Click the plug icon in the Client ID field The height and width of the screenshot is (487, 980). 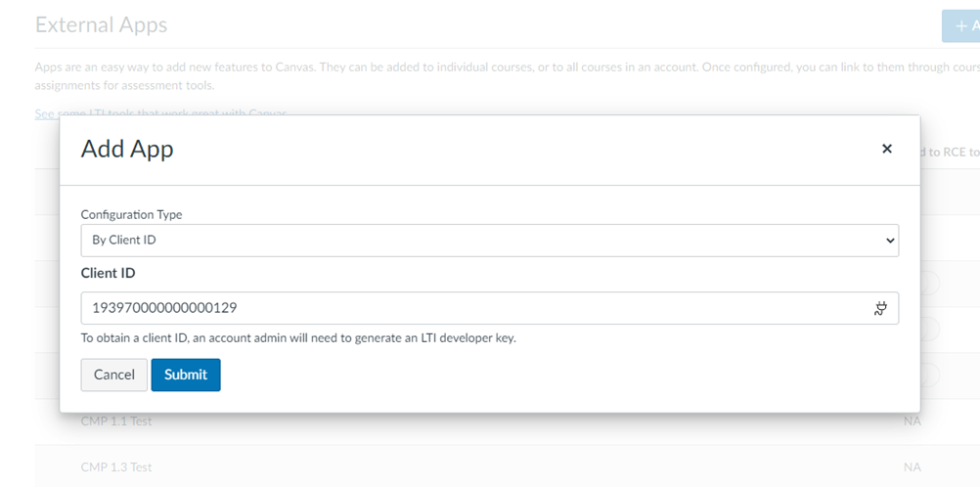tap(880, 308)
